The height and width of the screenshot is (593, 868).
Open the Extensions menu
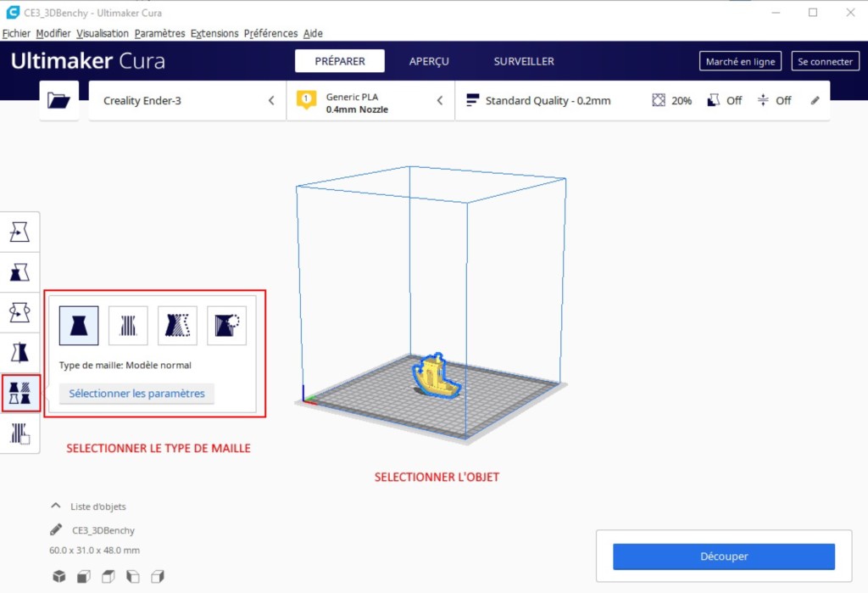click(x=214, y=33)
